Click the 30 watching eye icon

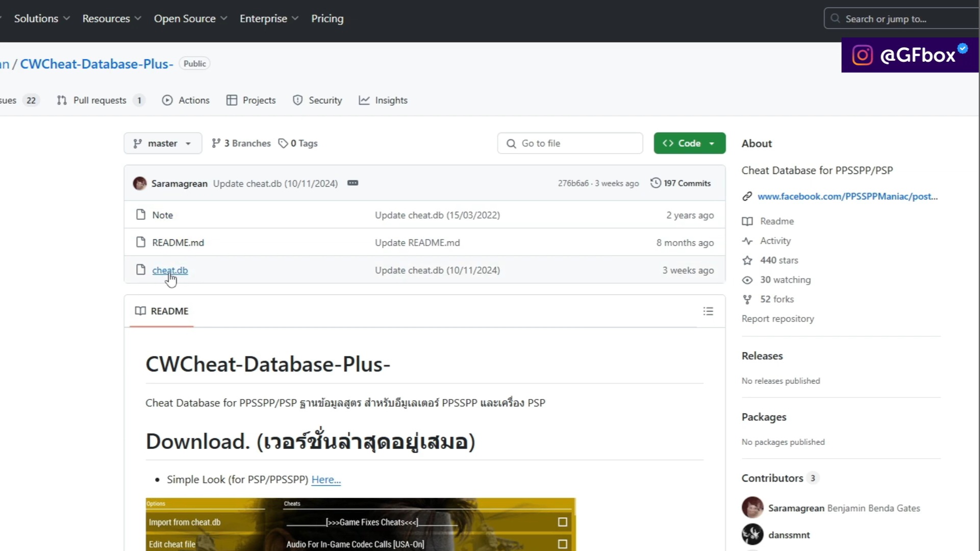tap(747, 280)
